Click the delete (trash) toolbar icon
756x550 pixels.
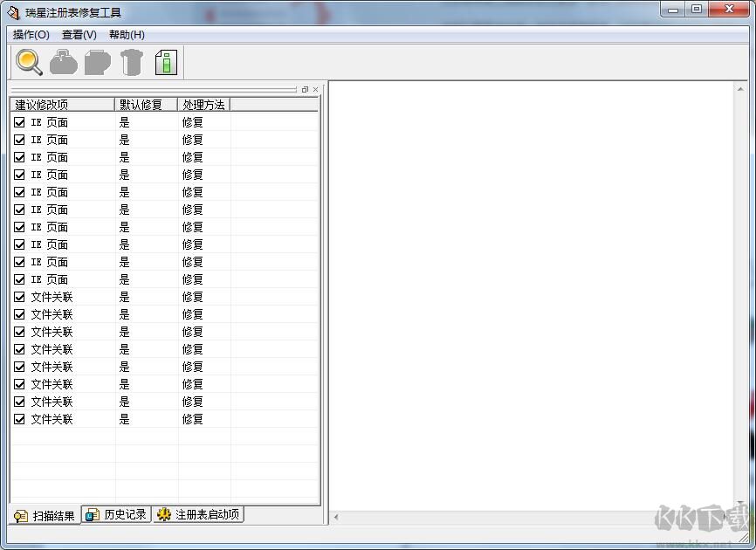pyautogui.click(x=131, y=62)
